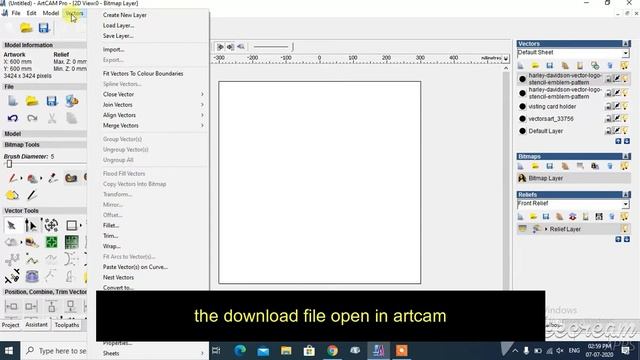Expand the Merge Vectors submenu

pyautogui.click(x=153, y=126)
